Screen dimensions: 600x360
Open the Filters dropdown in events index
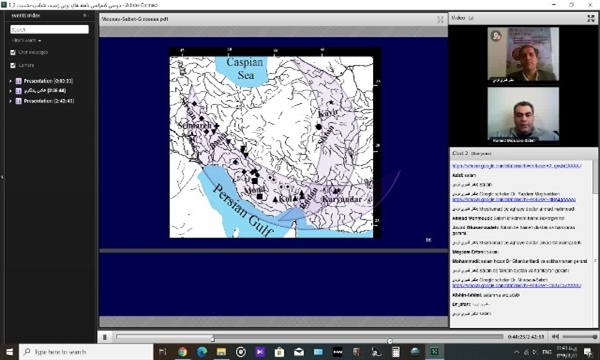coord(26,40)
